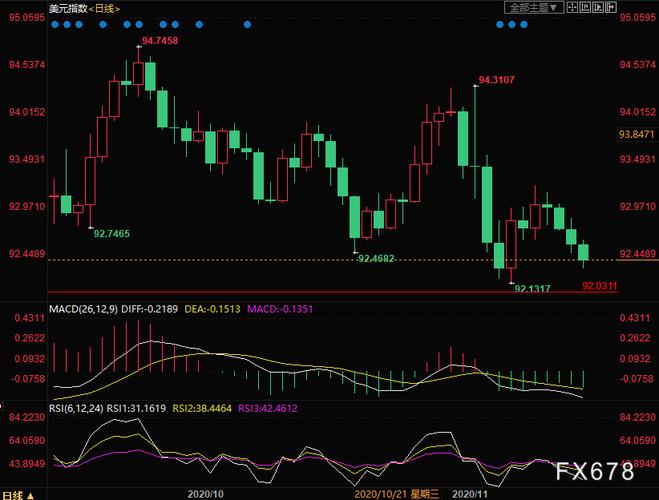Click the orange 2020/10/21 星期三 date label
The image size is (659, 500).
(396, 494)
